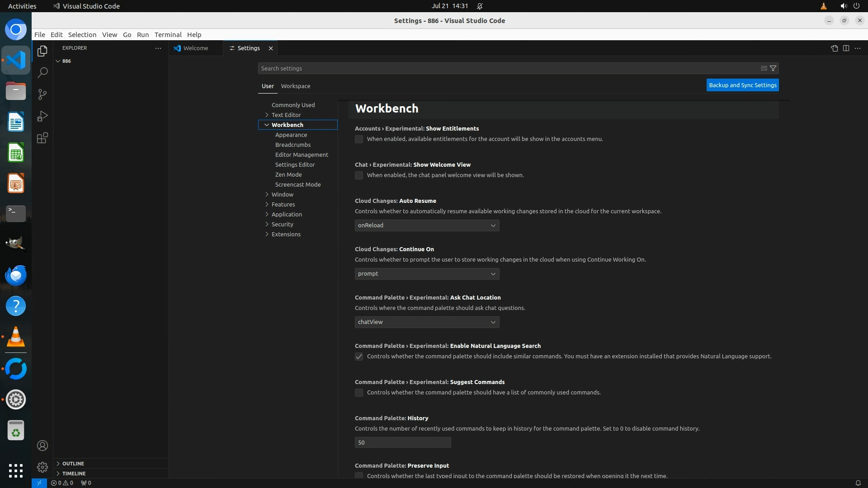Click the Manage gear icon
The image size is (868, 488).
pyautogui.click(x=42, y=467)
